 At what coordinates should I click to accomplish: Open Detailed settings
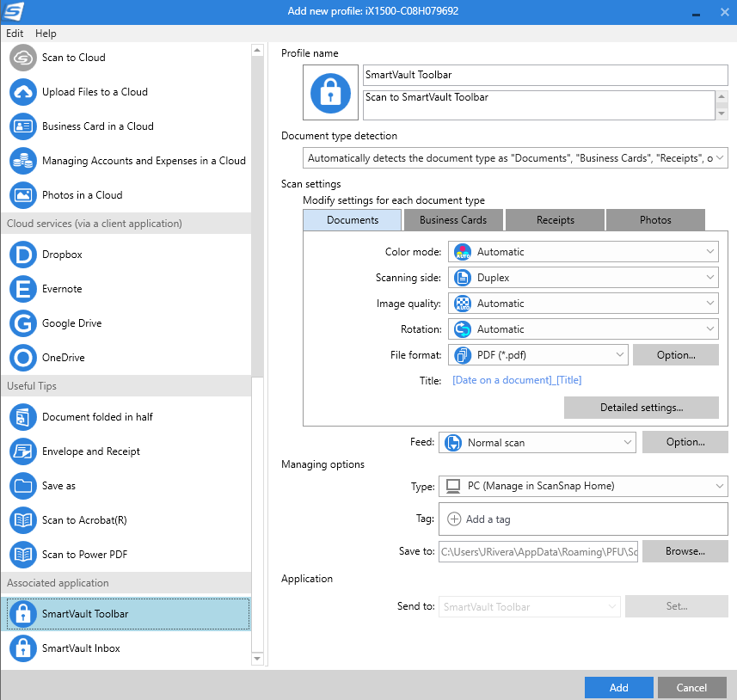click(x=642, y=408)
